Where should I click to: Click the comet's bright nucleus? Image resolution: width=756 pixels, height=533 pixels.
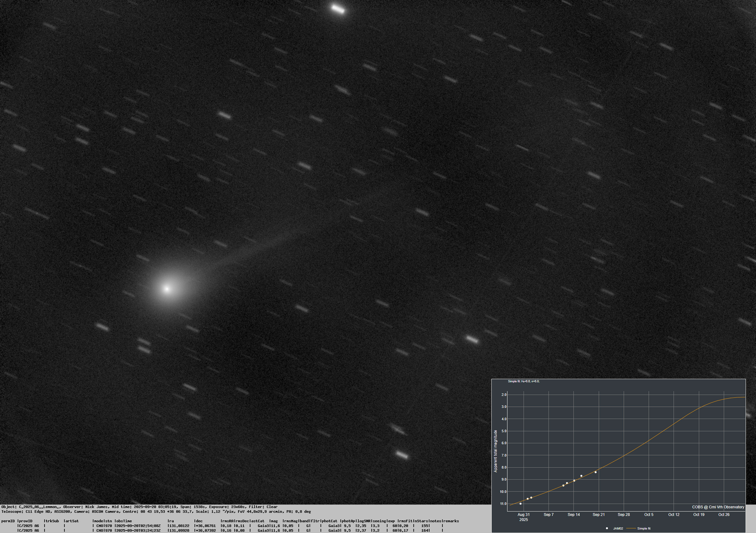(167, 289)
